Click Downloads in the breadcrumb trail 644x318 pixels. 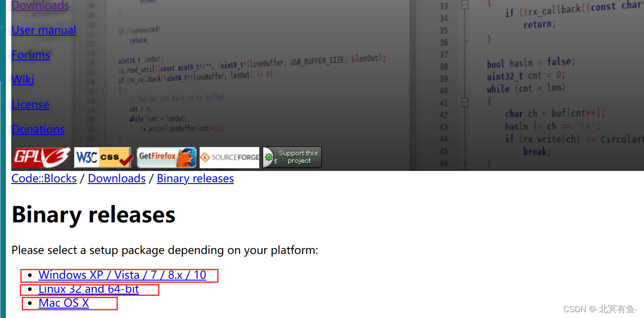click(117, 179)
